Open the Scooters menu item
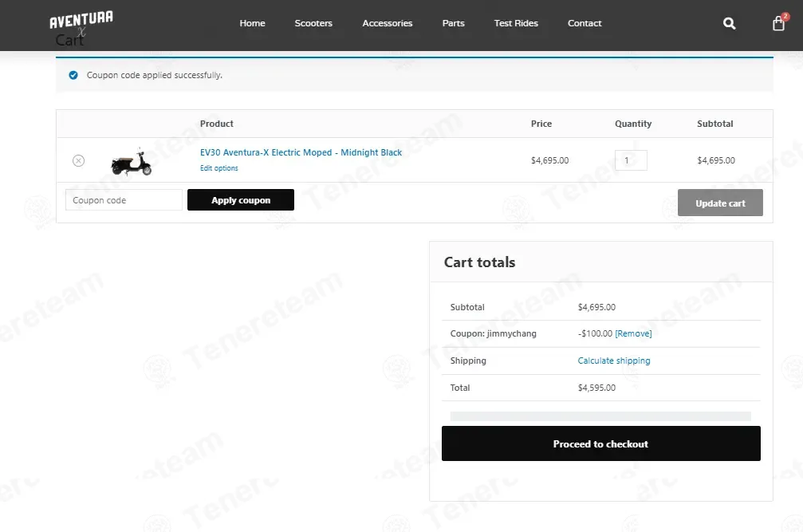The width and height of the screenshot is (803, 532). (313, 23)
